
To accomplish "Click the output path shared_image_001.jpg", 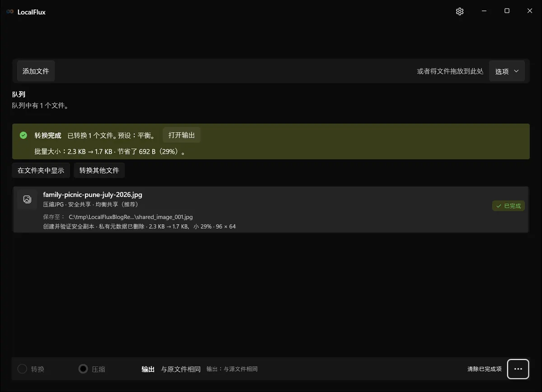I will click(131, 217).
